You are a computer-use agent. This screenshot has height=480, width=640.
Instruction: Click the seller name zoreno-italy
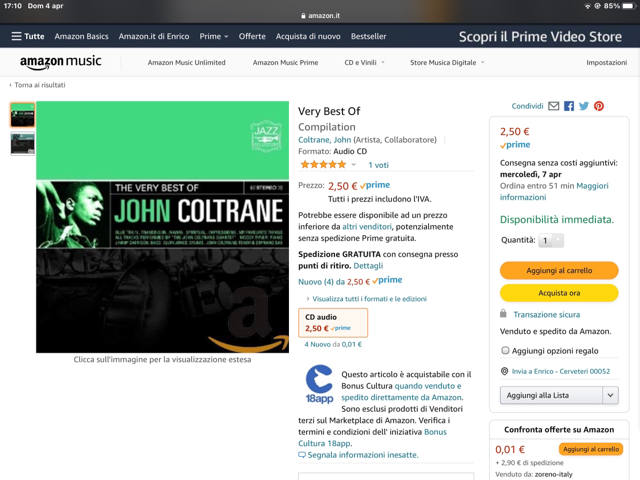[x=553, y=474]
